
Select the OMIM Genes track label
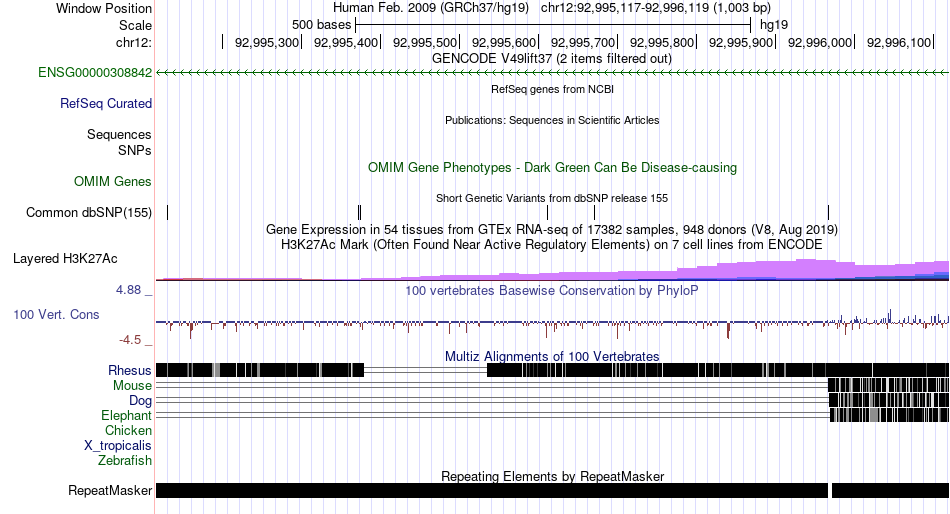point(113,182)
